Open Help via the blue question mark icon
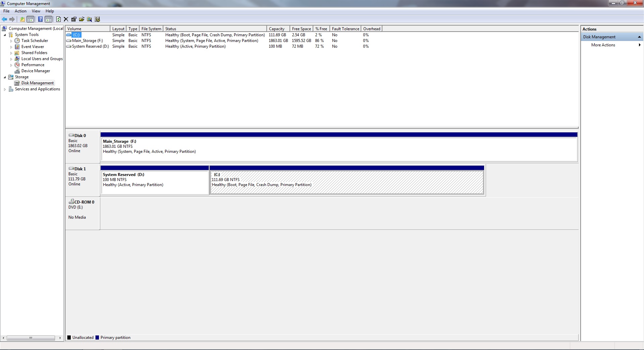 click(x=40, y=19)
